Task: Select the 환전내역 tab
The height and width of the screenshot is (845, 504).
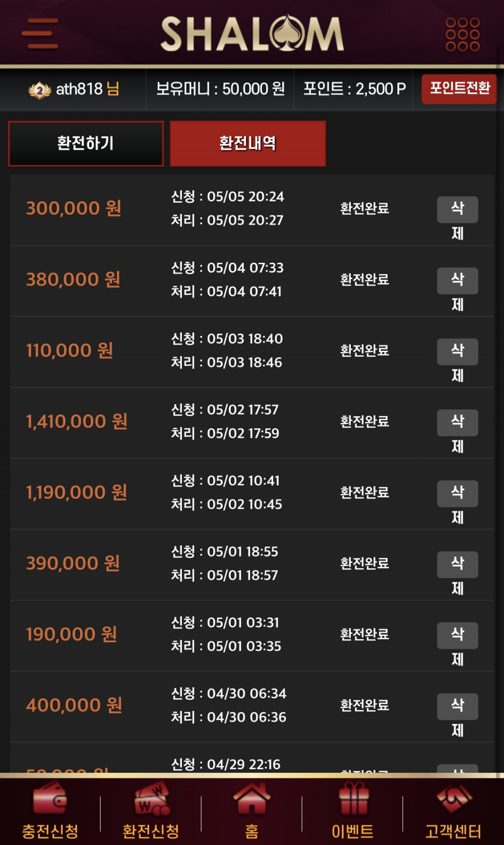Action: click(x=247, y=143)
